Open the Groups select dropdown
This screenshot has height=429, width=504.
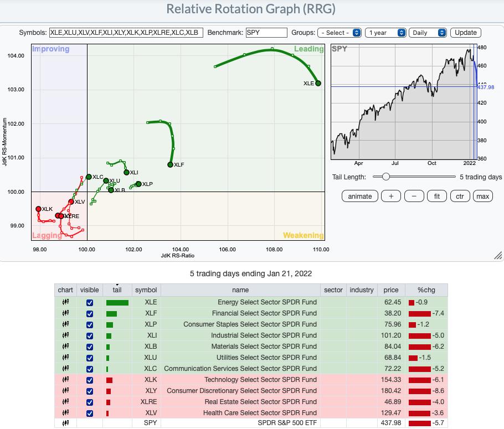point(340,33)
